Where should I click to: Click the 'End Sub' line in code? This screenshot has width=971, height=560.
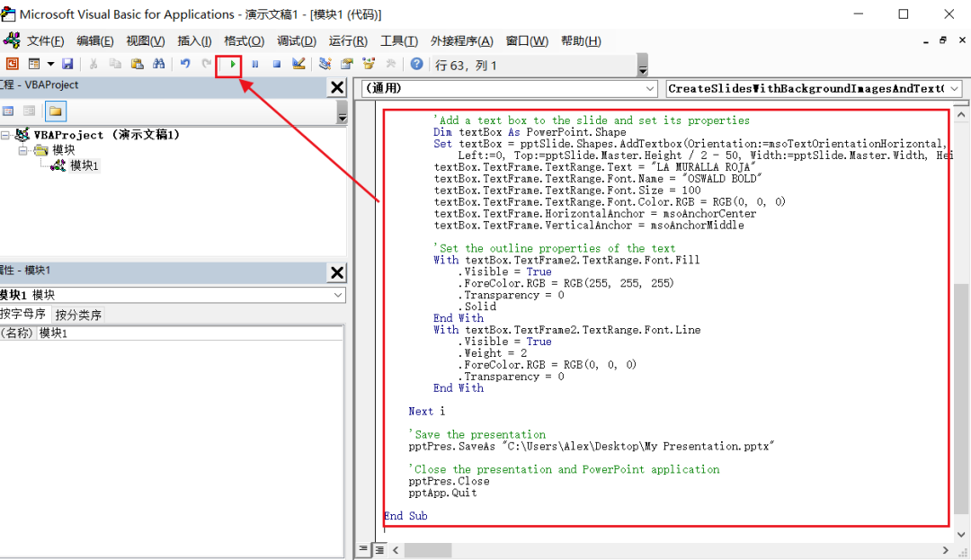[x=405, y=516]
